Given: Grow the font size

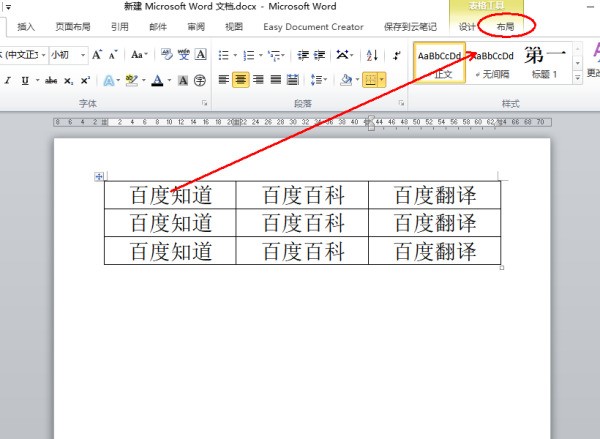Looking at the screenshot, I should 97,55.
